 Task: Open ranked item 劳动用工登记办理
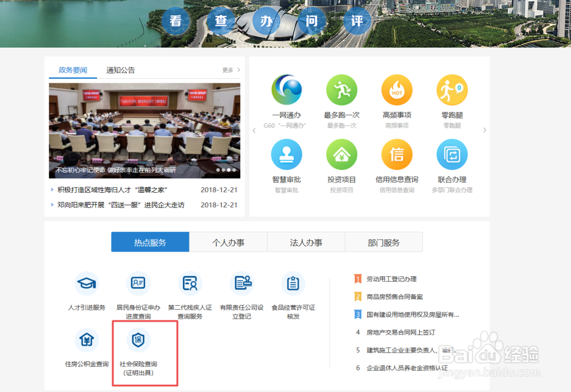392,279
